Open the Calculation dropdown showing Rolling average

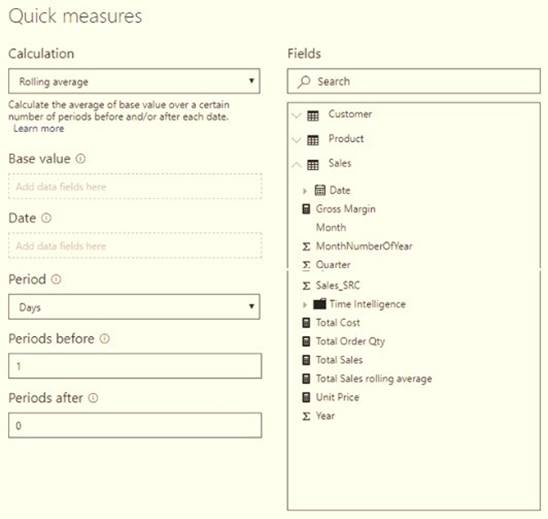coord(134,81)
